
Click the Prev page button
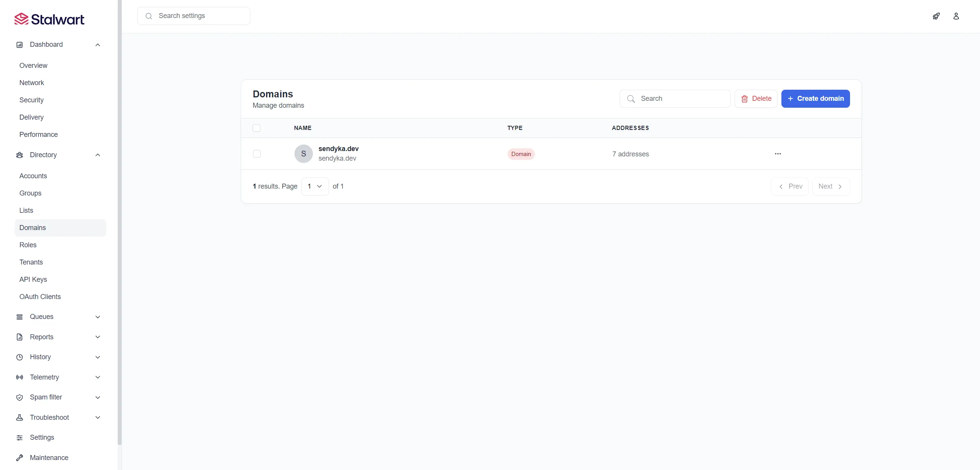(790, 186)
